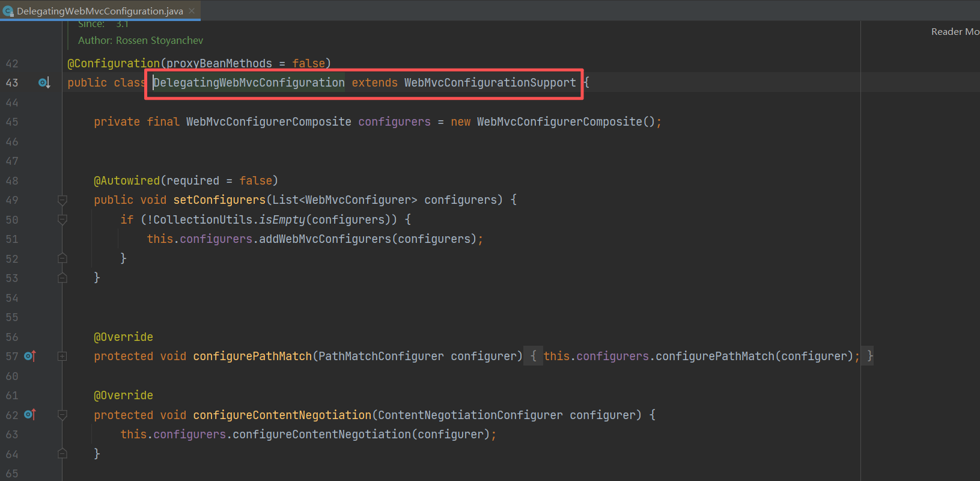
Task: Click the fold end marker on line 64
Action: [62, 454]
